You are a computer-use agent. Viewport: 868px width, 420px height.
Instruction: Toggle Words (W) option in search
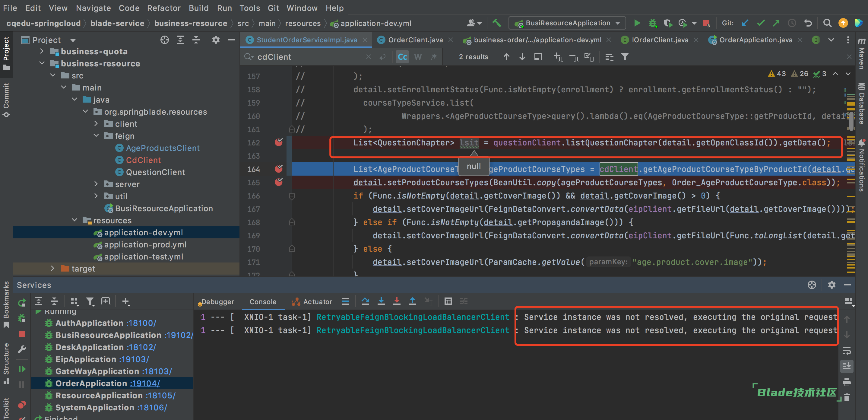pyautogui.click(x=418, y=57)
